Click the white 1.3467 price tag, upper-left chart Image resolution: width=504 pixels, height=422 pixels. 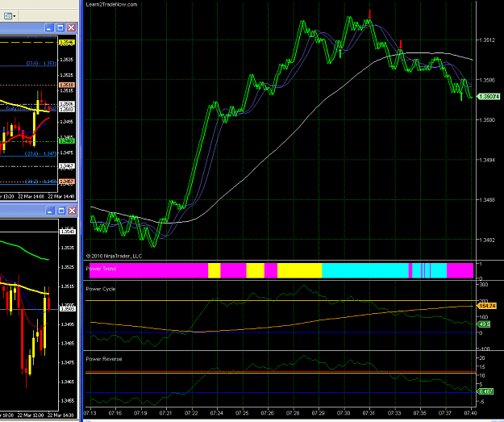pyautogui.click(x=67, y=166)
